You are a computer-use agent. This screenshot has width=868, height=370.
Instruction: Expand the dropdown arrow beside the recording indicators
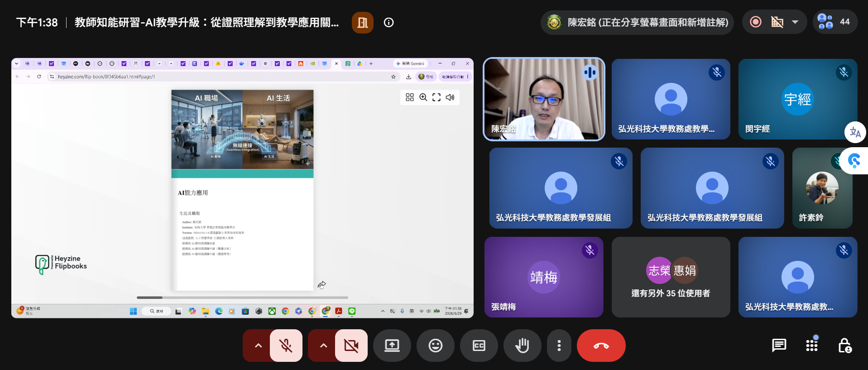[795, 22]
